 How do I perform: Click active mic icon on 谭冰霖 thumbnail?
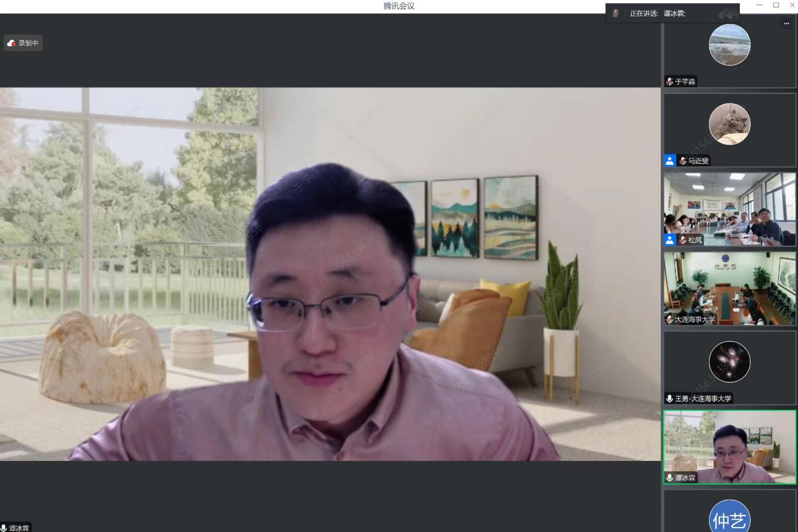tap(670, 478)
